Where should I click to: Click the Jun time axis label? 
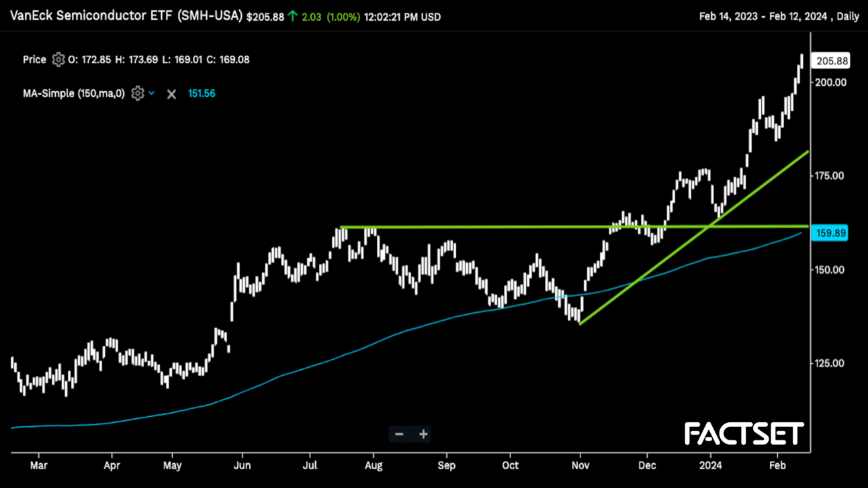tap(243, 465)
